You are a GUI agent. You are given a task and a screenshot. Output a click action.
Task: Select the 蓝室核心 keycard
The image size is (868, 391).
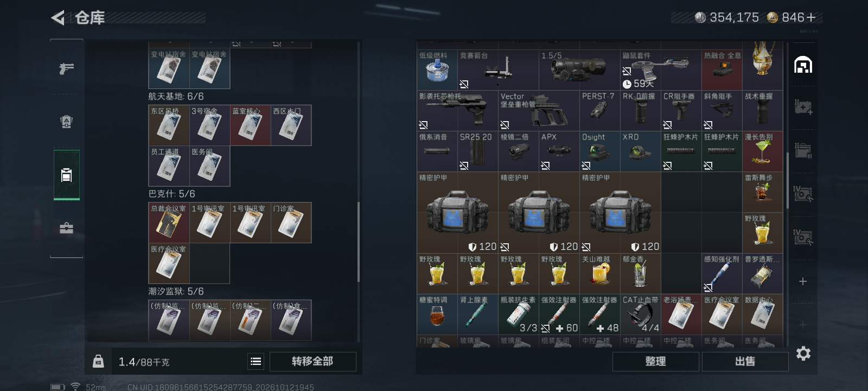pos(250,125)
